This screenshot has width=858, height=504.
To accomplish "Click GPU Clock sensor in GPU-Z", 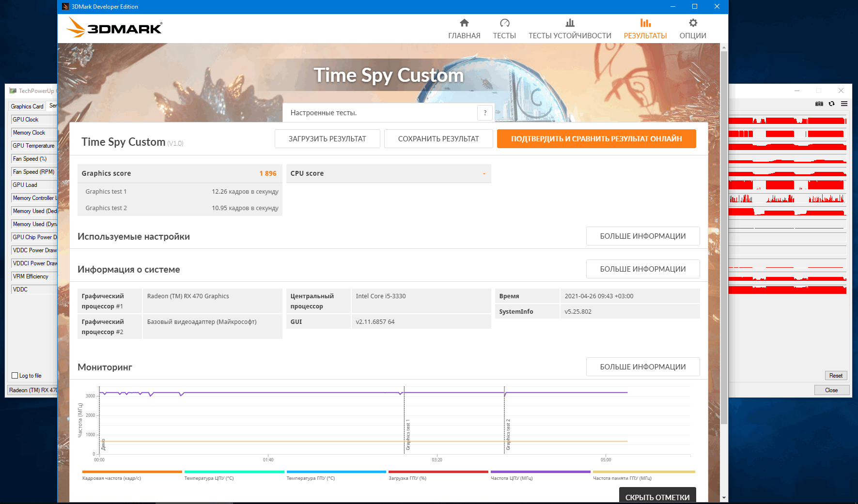I will (34, 120).
